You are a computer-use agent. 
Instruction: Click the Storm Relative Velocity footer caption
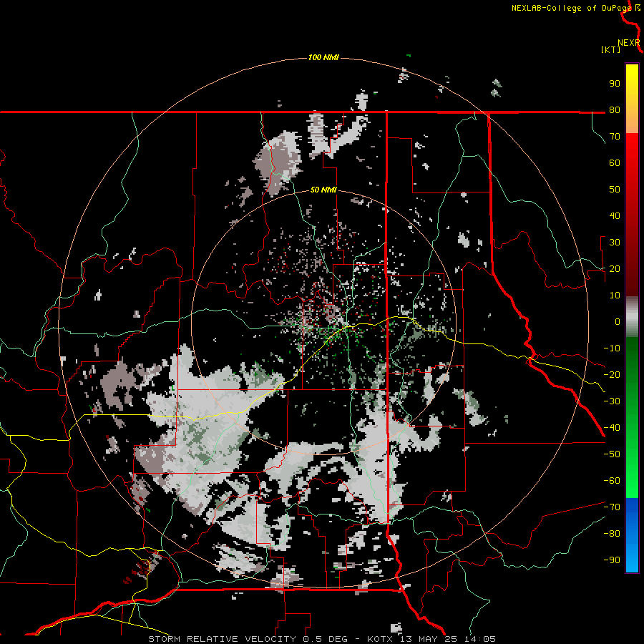pos(321,639)
